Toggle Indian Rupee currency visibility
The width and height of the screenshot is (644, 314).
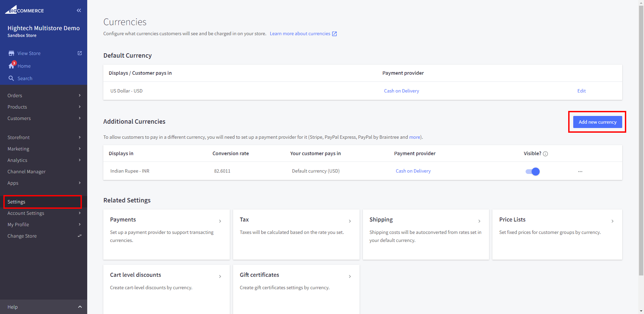coord(532,172)
